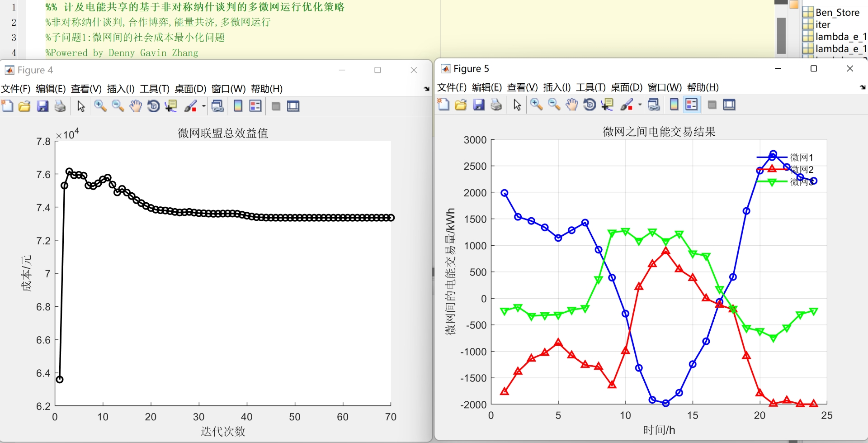Open 帮助(H) menu in Figure 5
868x443 pixels.
point(703,87)
